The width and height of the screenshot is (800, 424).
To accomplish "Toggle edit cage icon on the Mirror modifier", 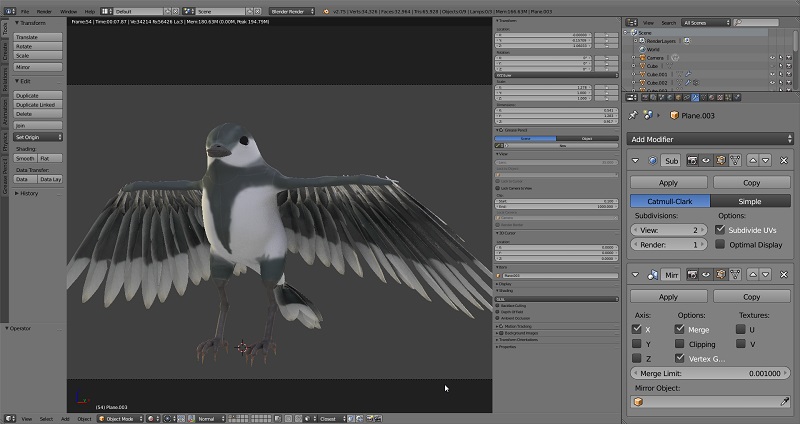I will coord(735,275).
